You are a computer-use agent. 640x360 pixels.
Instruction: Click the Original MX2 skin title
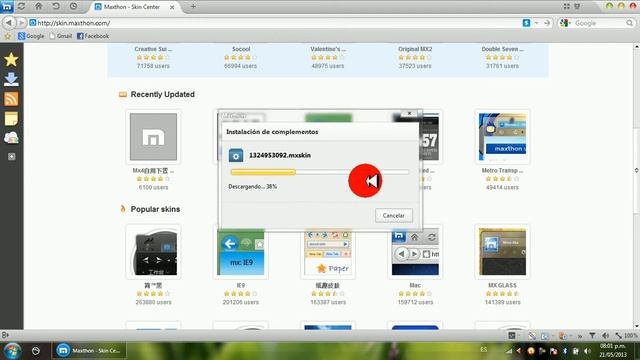[415, 49]
